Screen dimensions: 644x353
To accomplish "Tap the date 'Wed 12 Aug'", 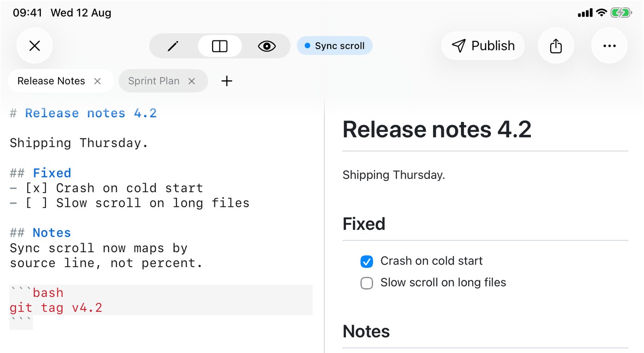I will (x=81, y=13).
